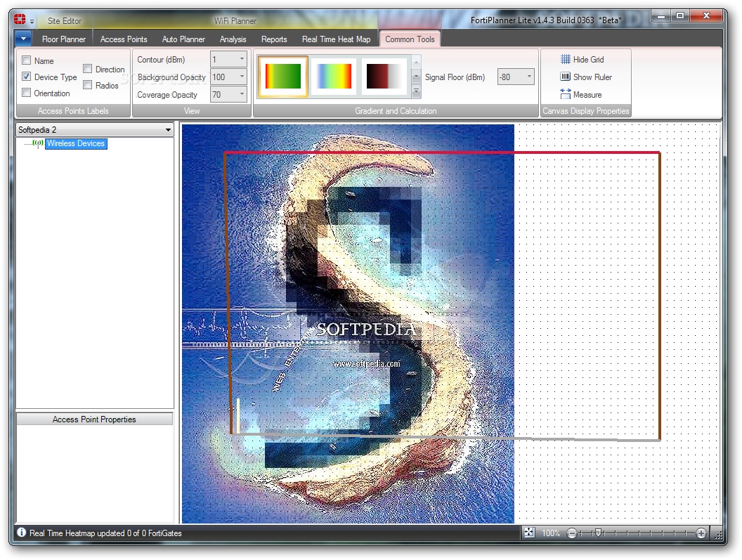742x560 pixels.
Task: Close the FortiPlanner window
Action: click(x=706, y=16)
